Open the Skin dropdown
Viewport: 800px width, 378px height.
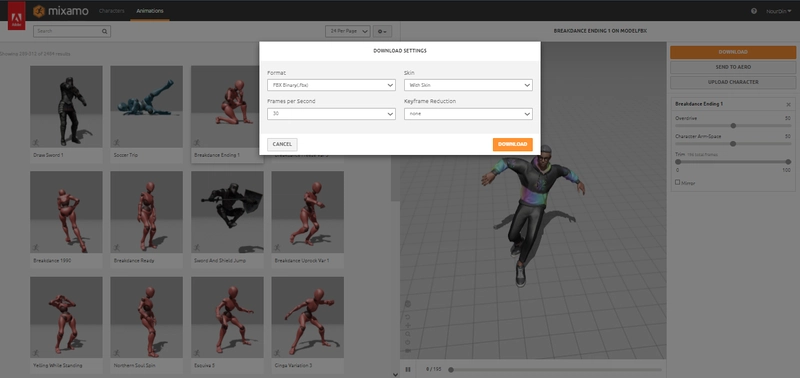point(468,85)
